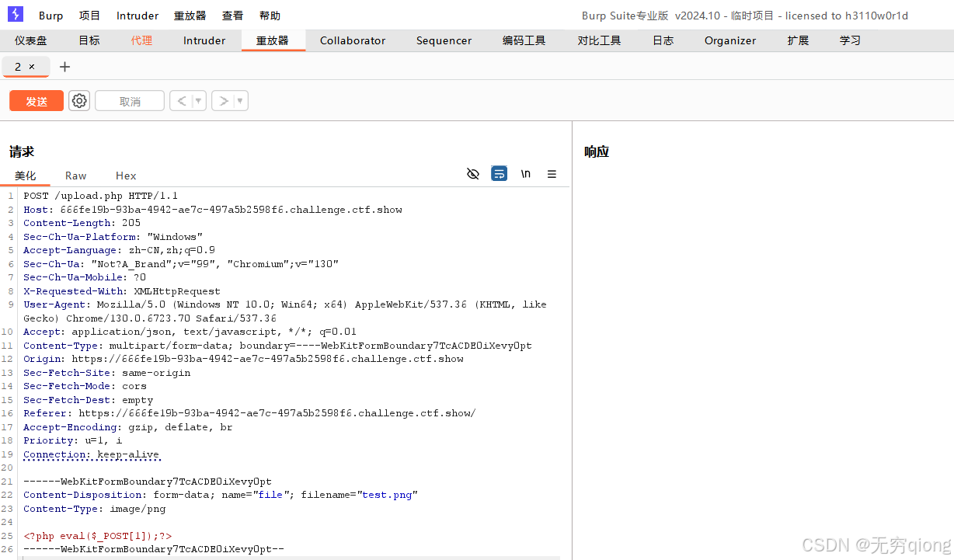Click the Accept-Encoding header line
This screenshot has width=954, height=560.
pos(128,427)
